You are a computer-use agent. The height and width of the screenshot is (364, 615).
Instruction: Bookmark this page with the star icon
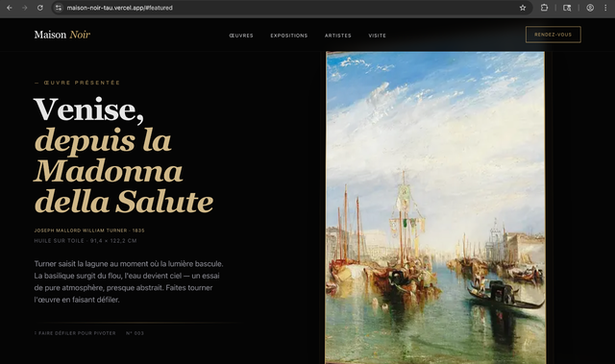(523, 8)
